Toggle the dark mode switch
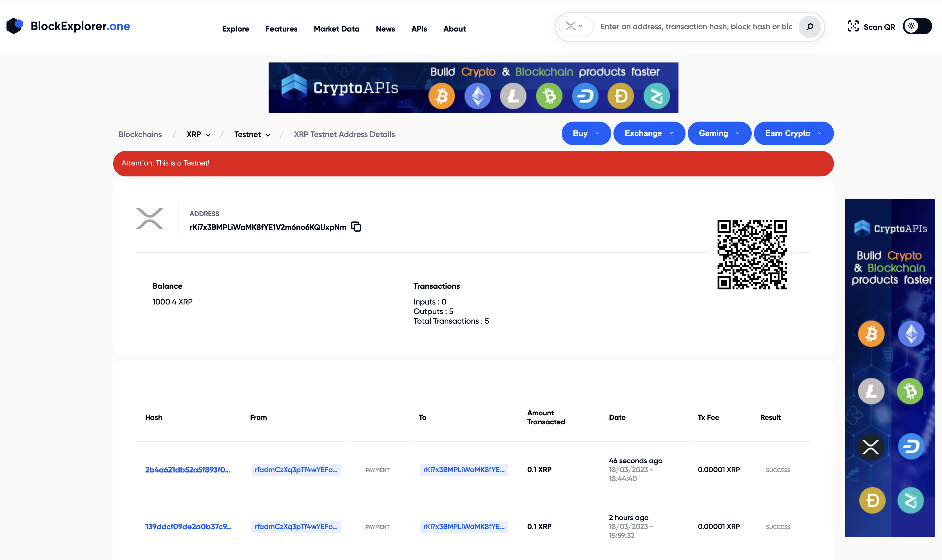 tap(917, 26)
